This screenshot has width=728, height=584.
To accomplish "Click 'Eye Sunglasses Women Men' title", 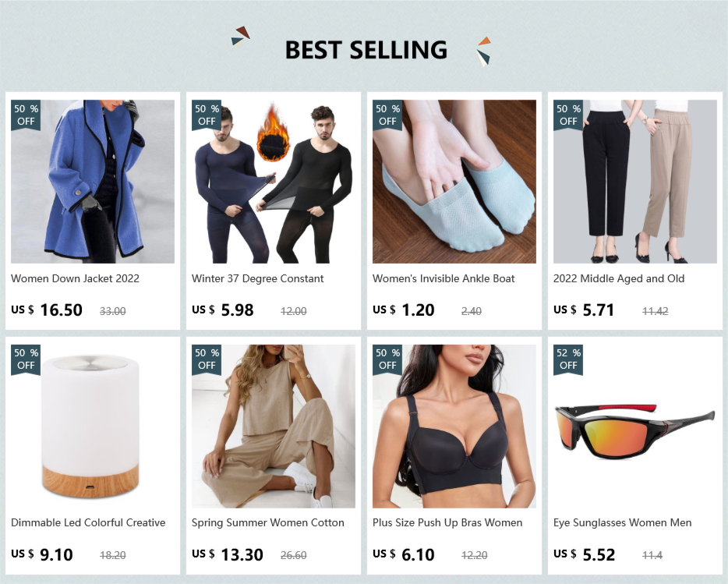I will point(622,522).
